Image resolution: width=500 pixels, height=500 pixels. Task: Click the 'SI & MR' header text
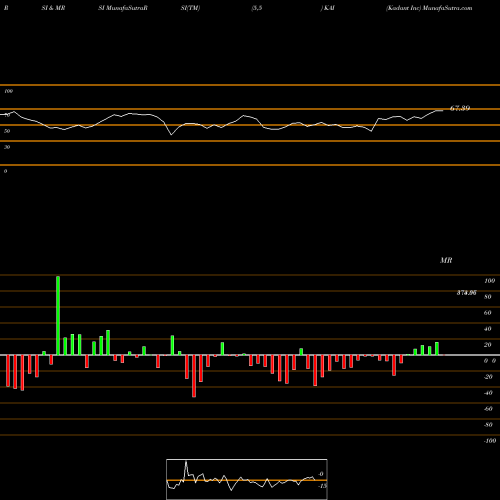pos(53,8)
